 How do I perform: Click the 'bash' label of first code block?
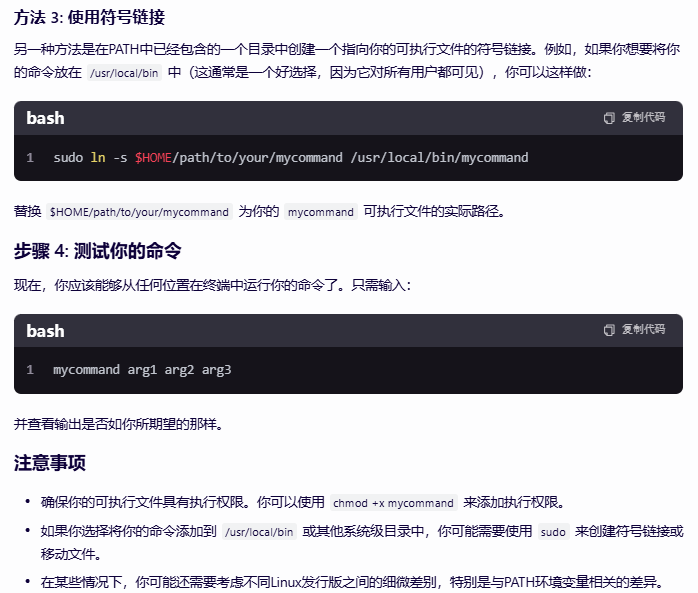(x=45, y=118)
